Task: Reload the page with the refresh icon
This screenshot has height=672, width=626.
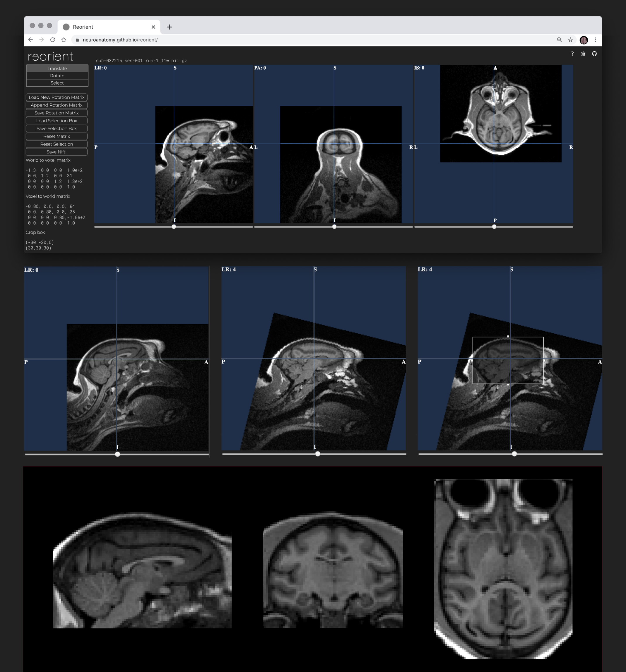Action: tap(52, 40)
